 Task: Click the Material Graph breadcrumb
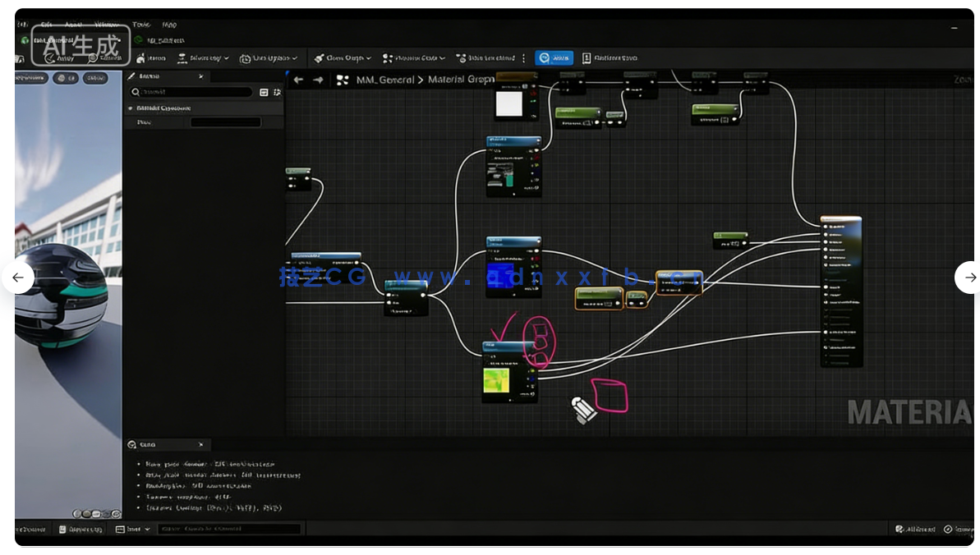coord(461,80)
